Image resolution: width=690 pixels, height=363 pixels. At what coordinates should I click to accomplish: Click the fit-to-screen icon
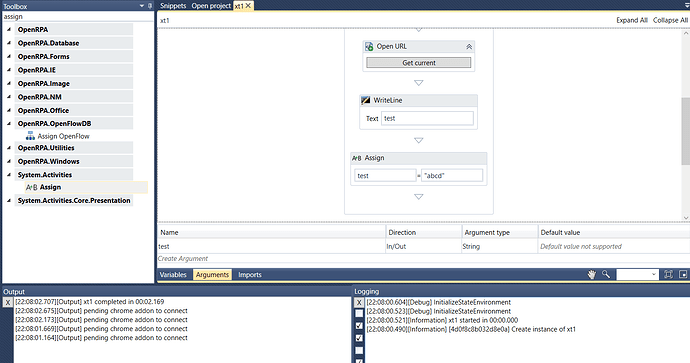tap(668, 274)
